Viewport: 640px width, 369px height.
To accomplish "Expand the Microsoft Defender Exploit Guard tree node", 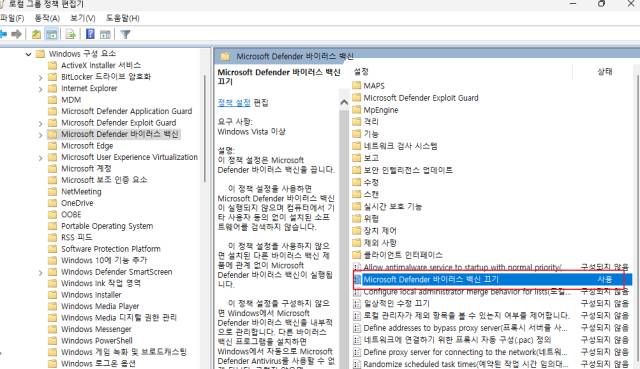I will (40, 123).
